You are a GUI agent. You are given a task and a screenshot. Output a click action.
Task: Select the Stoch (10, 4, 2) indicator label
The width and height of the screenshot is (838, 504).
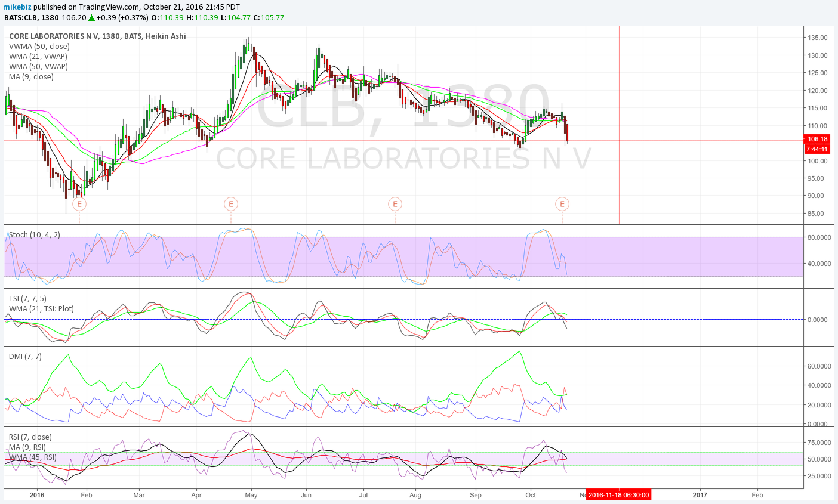tap(35, 234)
